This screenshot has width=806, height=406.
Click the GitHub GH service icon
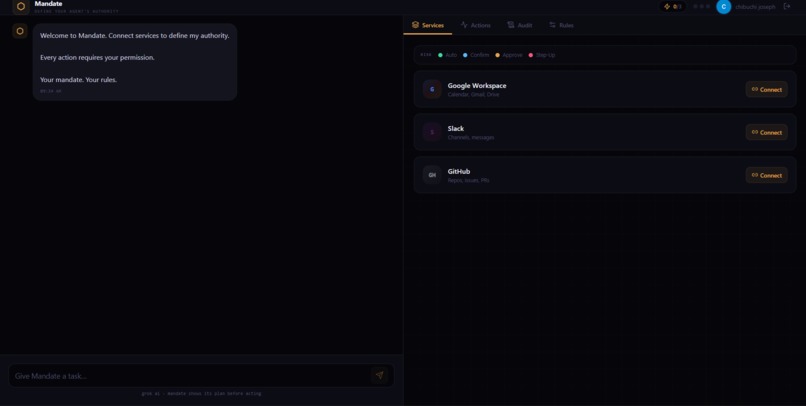[432, 175]
